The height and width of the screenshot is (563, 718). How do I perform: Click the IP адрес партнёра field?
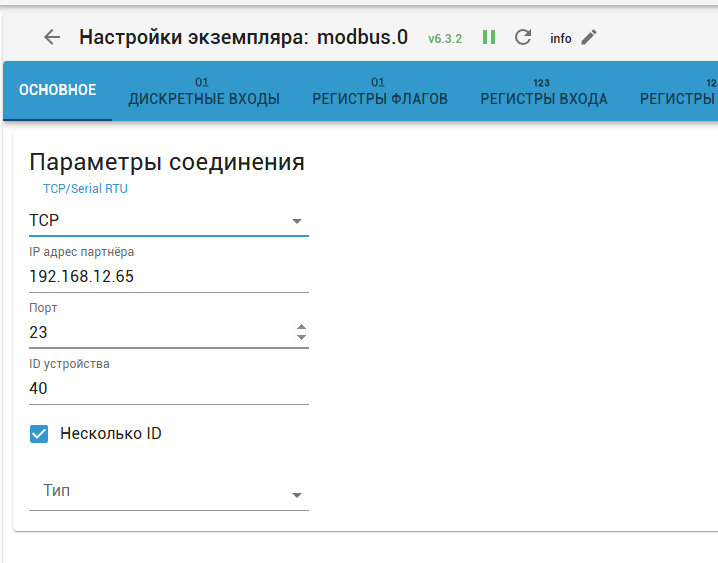168,277
